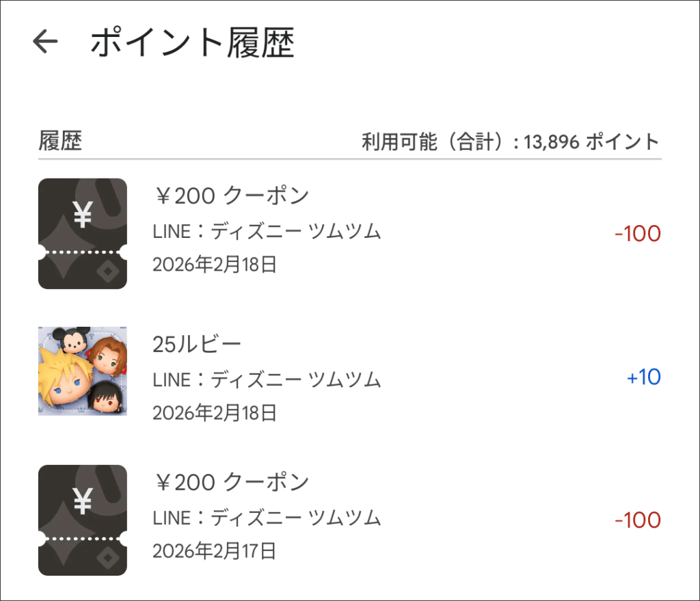Open the coupon ticket icon dated February 18

[x=83, y=234]
